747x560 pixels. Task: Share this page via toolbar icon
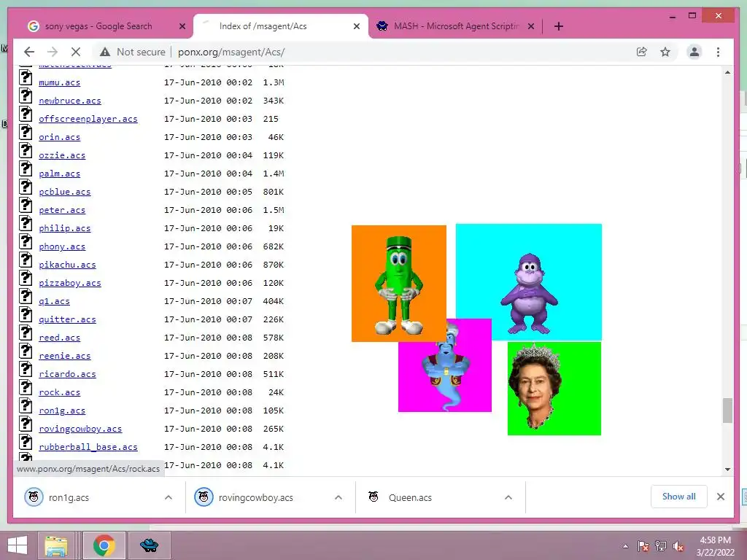(642, 52)
